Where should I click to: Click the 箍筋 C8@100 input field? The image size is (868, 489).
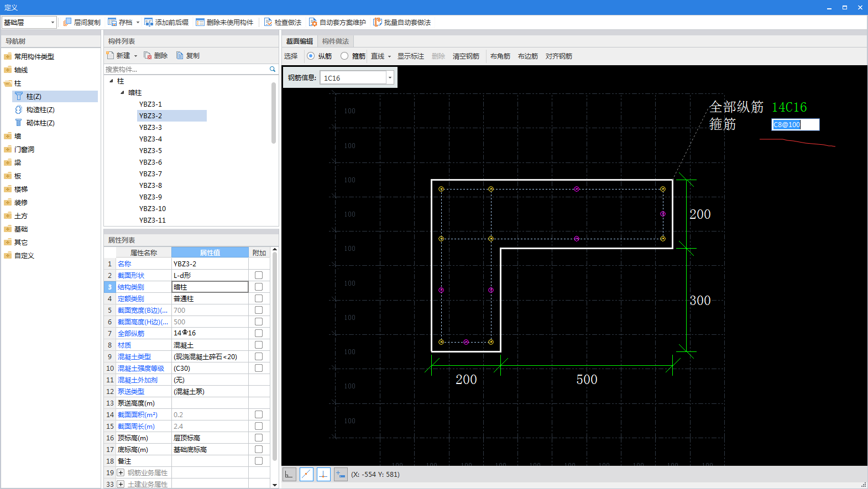point(796,125)
